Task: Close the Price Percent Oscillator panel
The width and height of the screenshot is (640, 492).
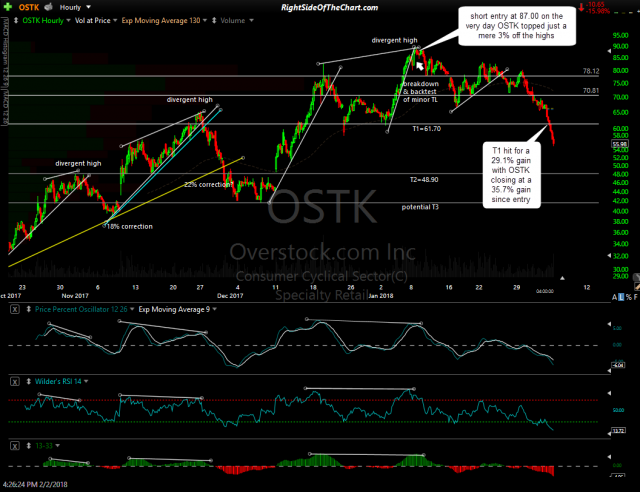Action: pos(15,309)
